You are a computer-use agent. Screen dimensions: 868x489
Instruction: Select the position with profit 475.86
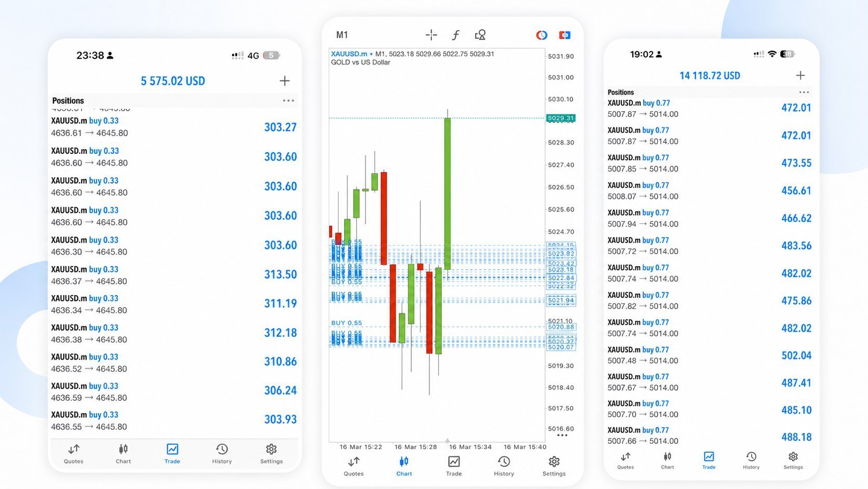(x=709, y=300)
